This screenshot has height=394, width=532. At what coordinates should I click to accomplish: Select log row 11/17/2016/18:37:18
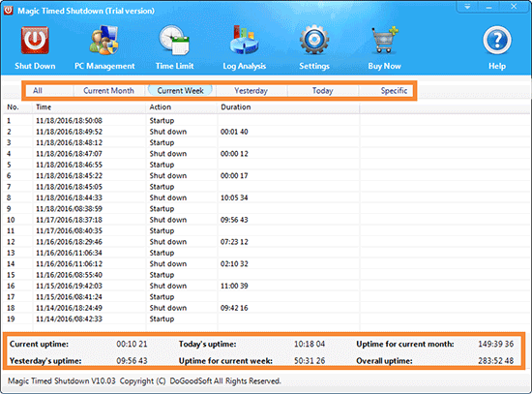coord(266,220)
